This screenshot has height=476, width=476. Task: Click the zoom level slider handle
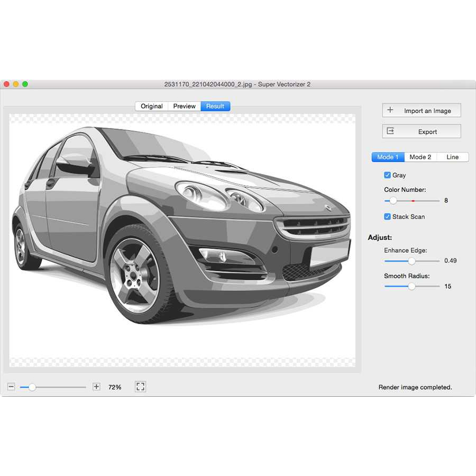pyautogui.click(x=32, y=387)
